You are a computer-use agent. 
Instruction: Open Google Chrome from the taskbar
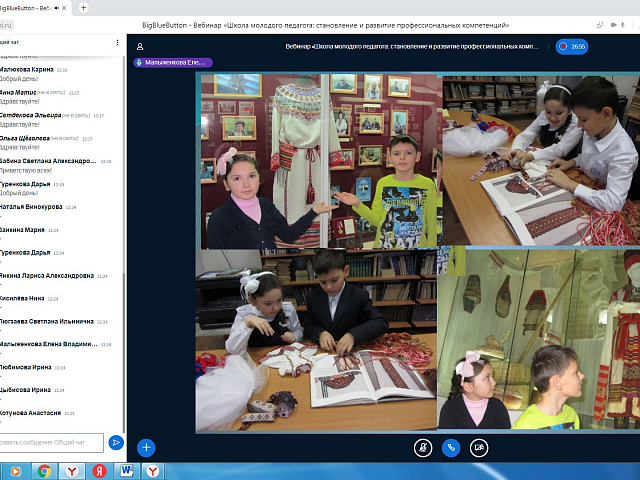tap(44, 471)
